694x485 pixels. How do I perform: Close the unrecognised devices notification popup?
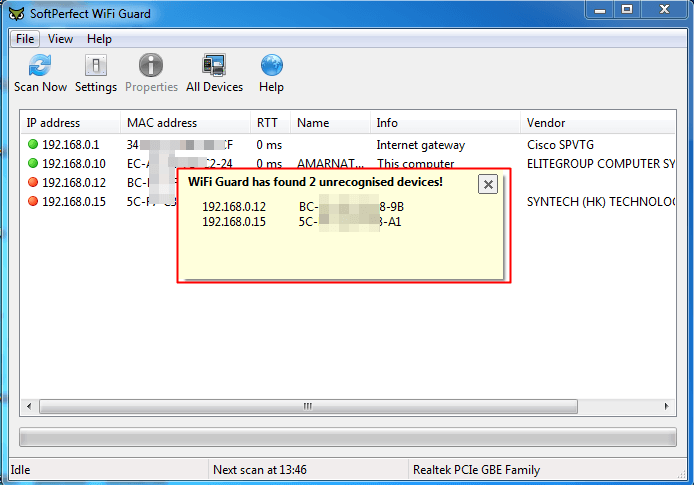pos(488,184)
